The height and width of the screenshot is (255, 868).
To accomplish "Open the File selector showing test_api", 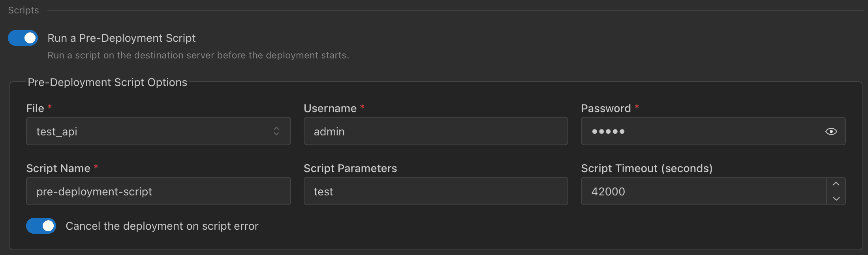I will [158, 131].
